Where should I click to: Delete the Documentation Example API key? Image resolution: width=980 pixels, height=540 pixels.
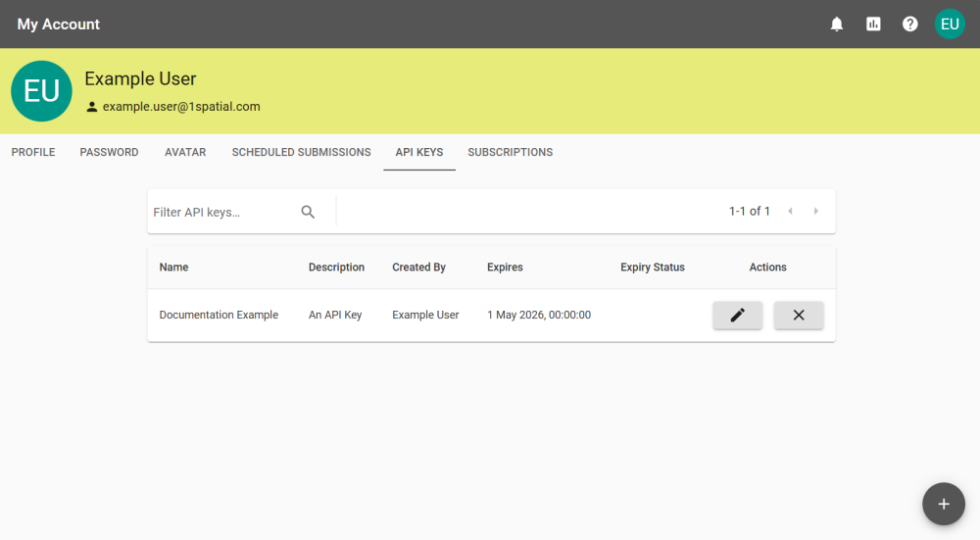pyautogui.click(x=799, y=316)
